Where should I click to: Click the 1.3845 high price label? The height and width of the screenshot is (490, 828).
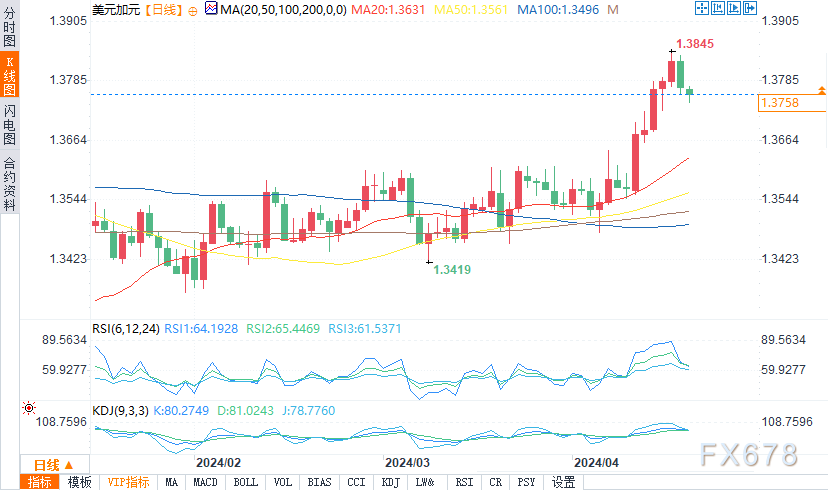coord(695,44)
